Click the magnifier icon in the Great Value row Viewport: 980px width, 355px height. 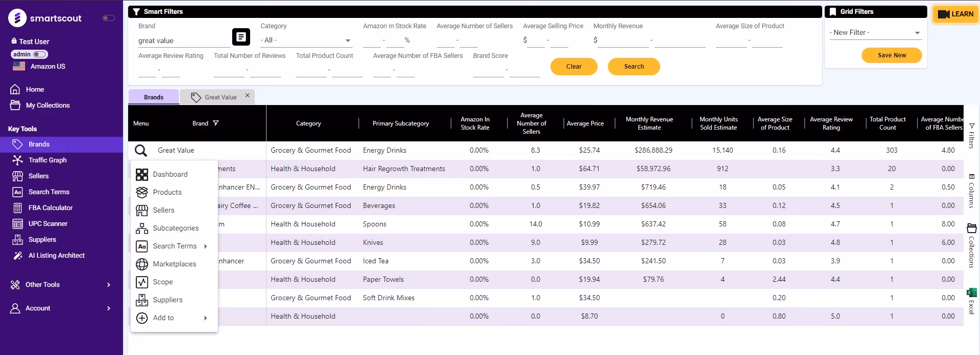tap(141, 151)
